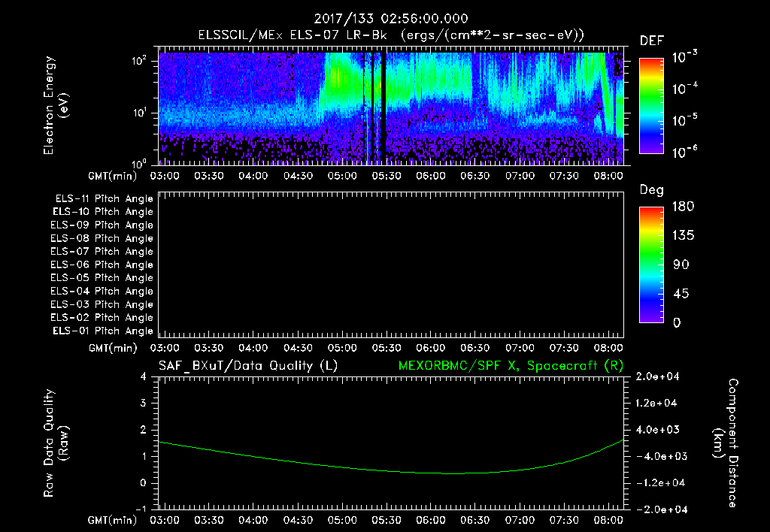
Task: Click the MEXORBMC/SPF X, Spacecraft (R) title
Action: click(x=511, y=366)
